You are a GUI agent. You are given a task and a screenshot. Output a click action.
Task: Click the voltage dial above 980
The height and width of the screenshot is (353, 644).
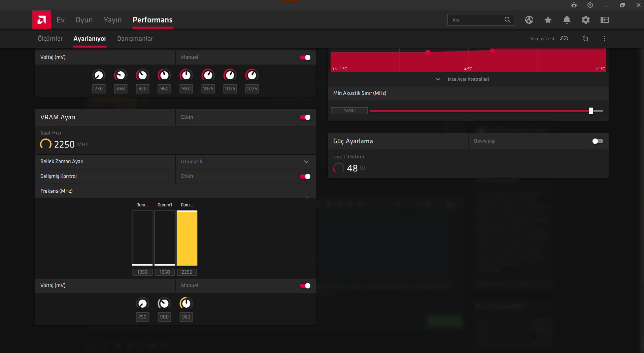pyautogui.click(x=186, y=75)
